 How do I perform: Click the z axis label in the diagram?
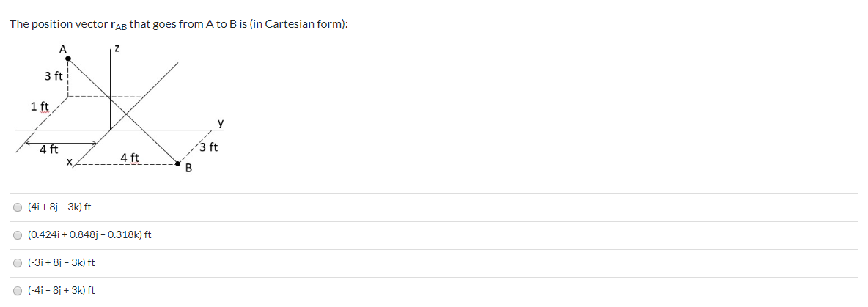117,50
